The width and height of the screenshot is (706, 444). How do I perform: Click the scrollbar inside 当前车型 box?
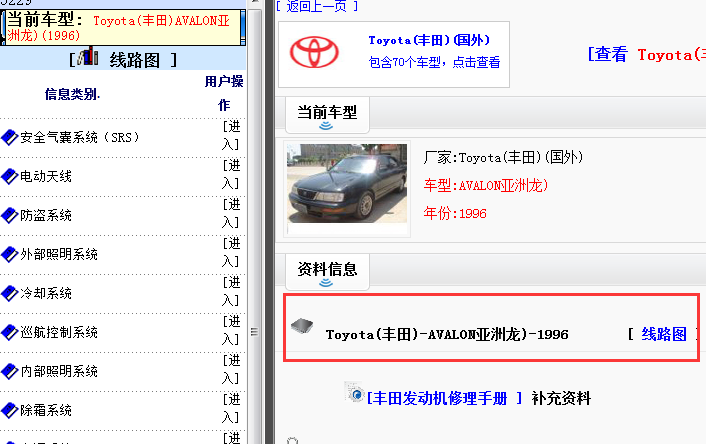coord(243,27)
